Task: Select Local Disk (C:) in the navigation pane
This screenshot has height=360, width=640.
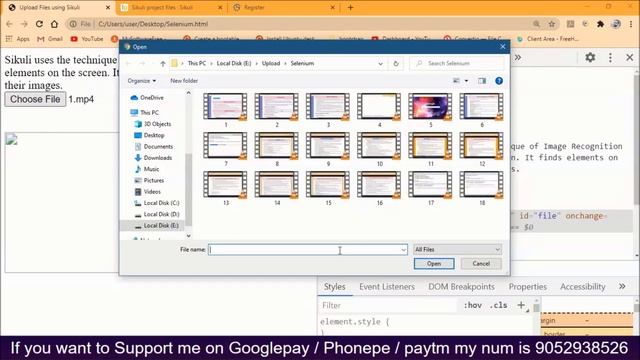Action: 161,203
